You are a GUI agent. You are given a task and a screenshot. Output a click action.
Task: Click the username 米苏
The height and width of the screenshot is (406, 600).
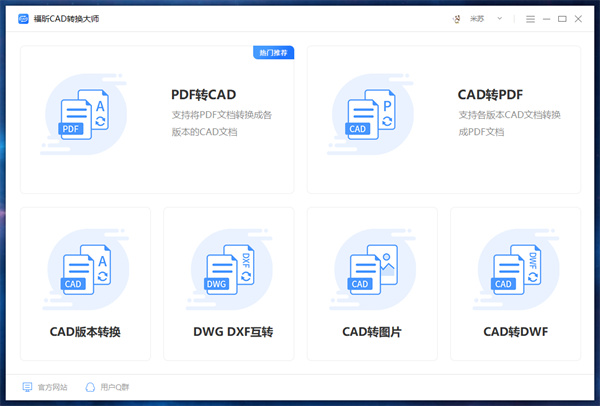(x=477, y=19)
